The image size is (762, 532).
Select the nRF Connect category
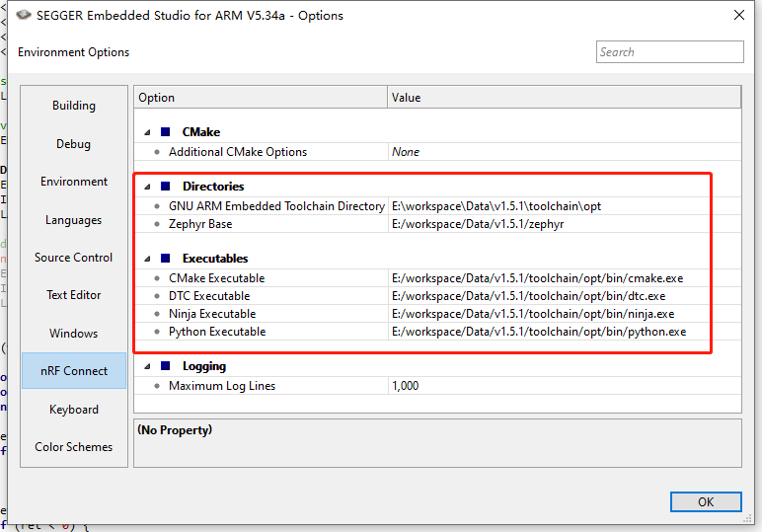pos(74,371)
